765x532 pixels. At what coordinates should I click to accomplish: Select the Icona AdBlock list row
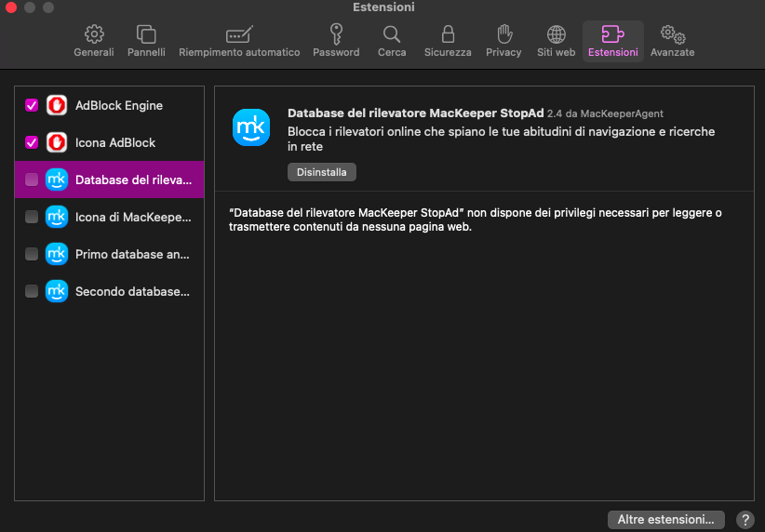pos(109,142)
